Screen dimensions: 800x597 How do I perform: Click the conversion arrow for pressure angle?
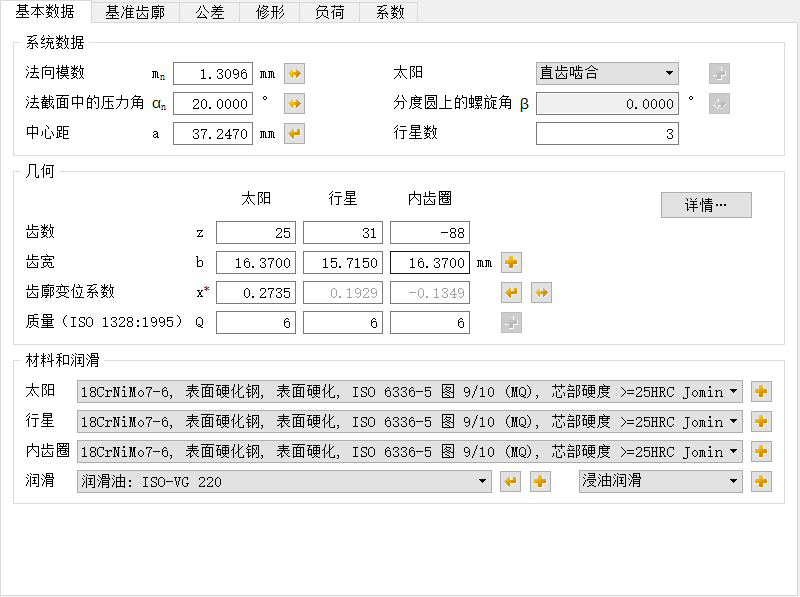click(x=295, y=102)
